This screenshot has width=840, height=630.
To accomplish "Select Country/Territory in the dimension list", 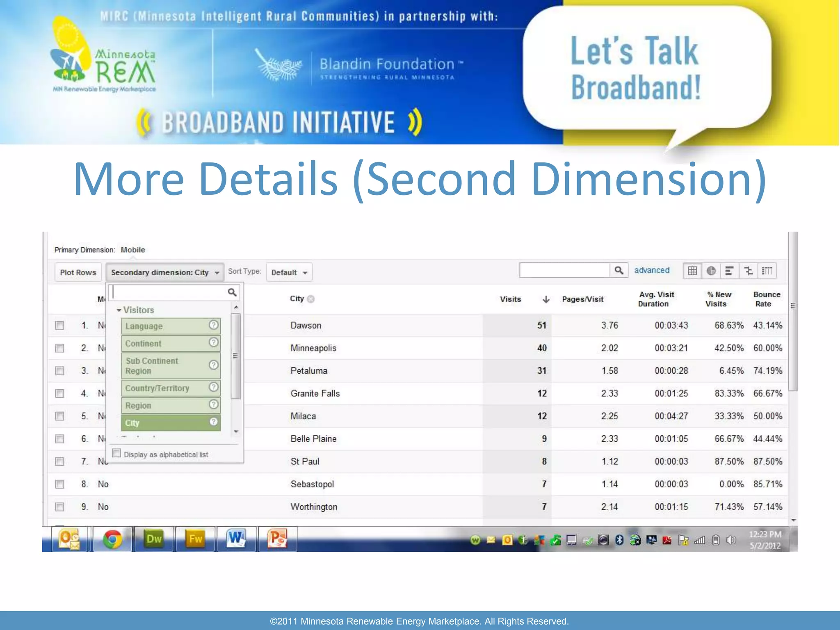I will [x=171, y=388].
